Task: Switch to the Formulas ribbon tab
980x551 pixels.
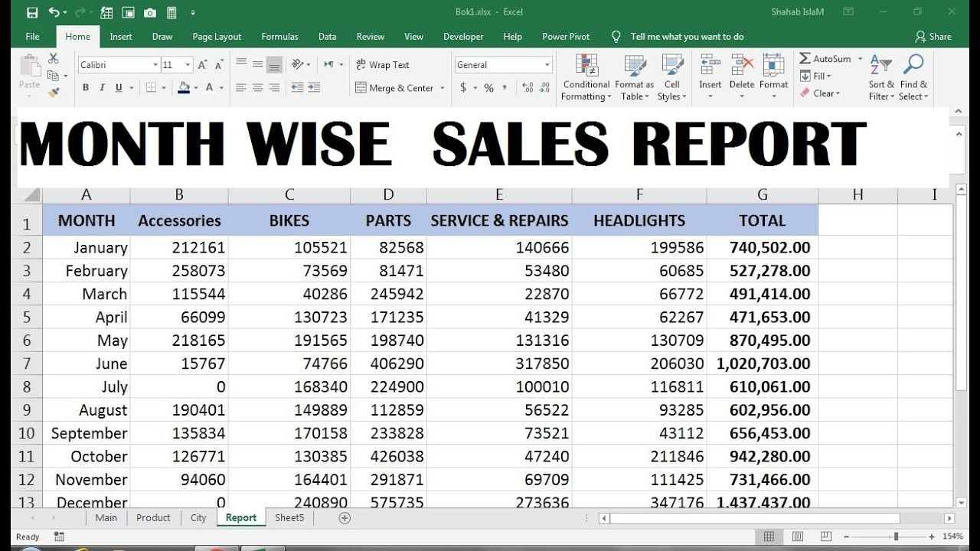Action: [279, 37]
